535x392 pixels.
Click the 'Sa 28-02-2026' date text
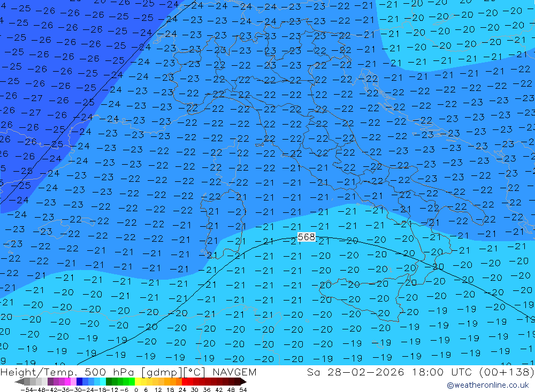(x=355, y=372)
